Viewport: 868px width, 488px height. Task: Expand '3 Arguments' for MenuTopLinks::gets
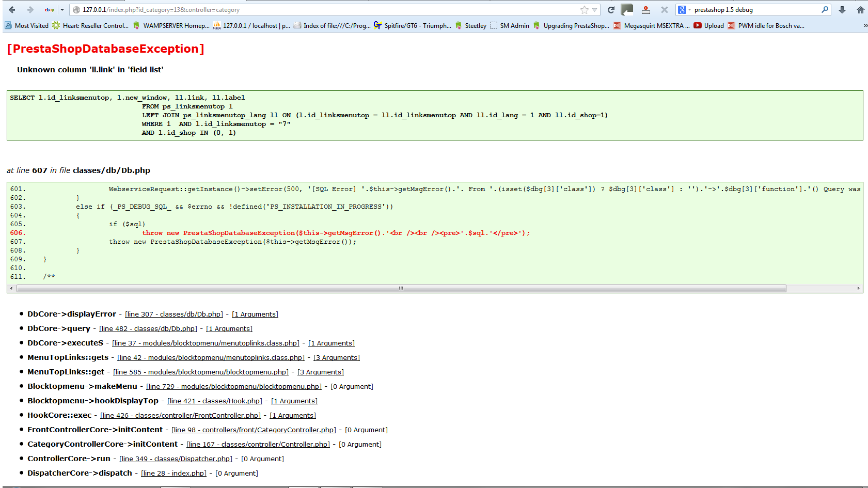pyautogui.click(x=337, y=358)
